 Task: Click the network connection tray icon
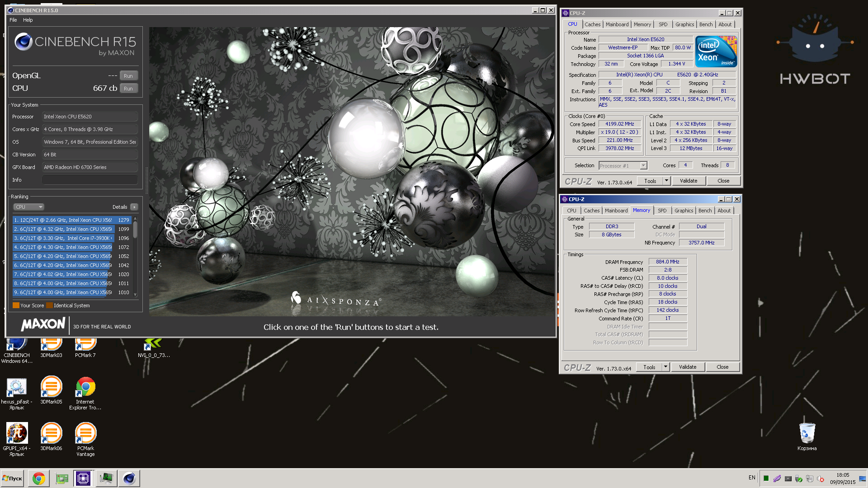pos(810,479)
